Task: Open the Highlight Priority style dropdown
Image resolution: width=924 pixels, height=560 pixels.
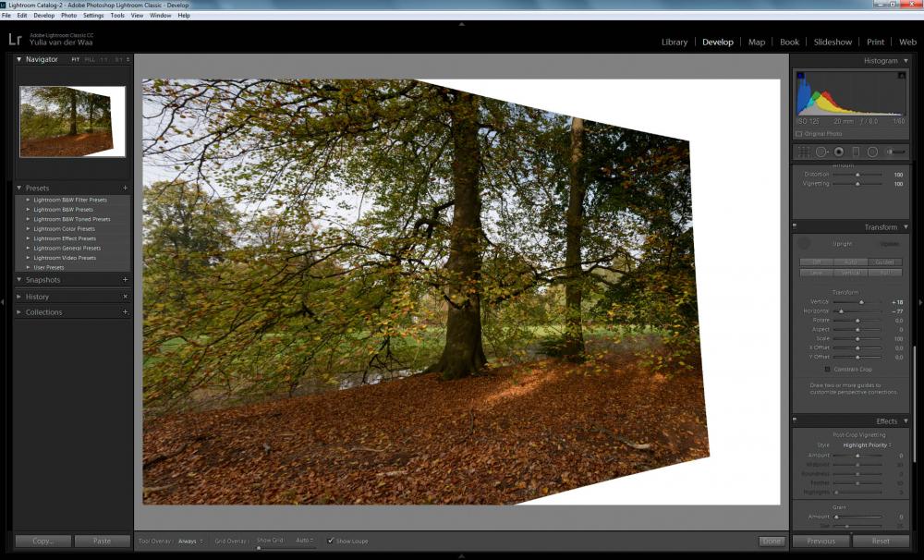Action: (867, 445)
